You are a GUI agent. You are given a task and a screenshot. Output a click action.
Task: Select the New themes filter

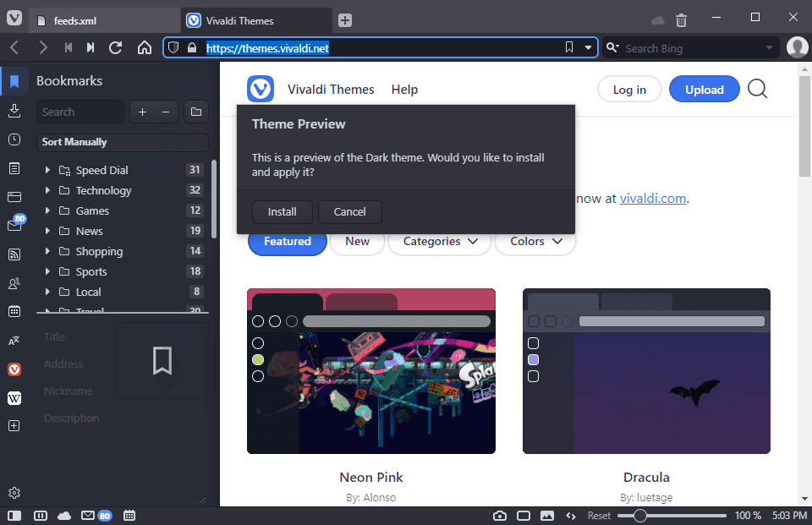tap(357, 242)
